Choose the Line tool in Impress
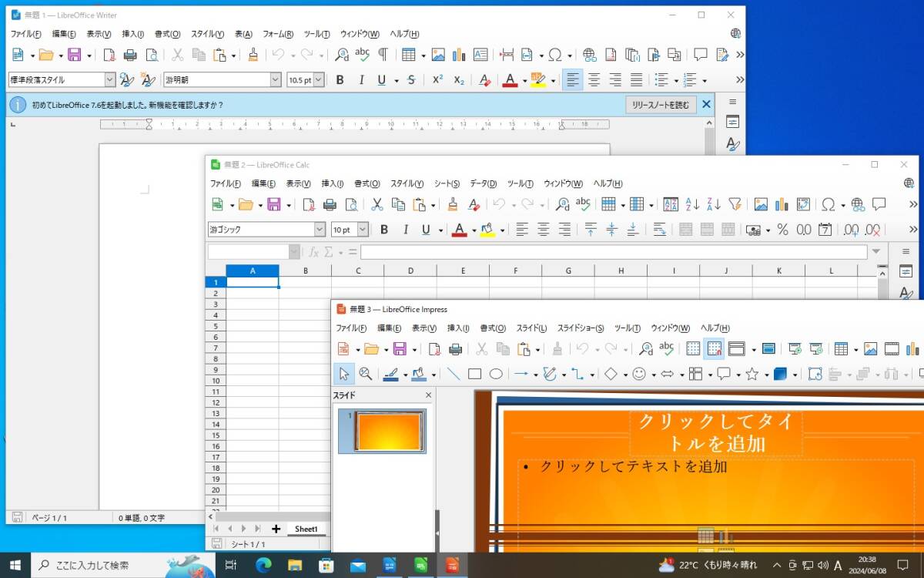 coord(454,374)
